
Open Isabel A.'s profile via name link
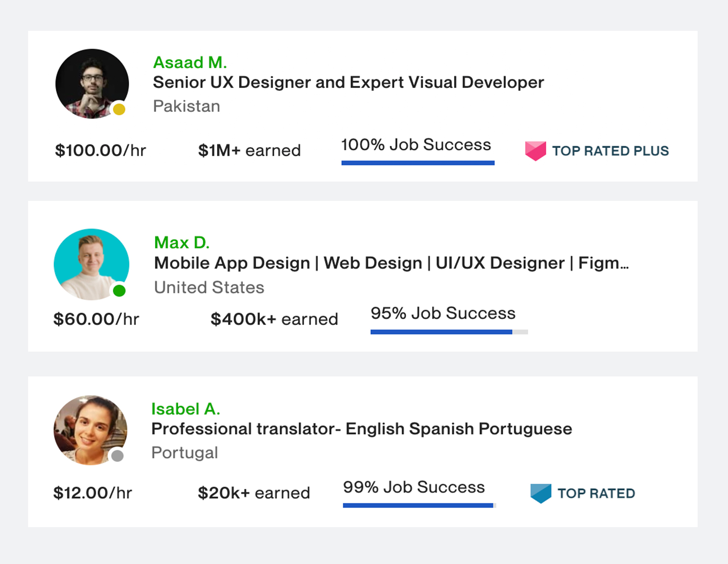(x=186, y=409)
